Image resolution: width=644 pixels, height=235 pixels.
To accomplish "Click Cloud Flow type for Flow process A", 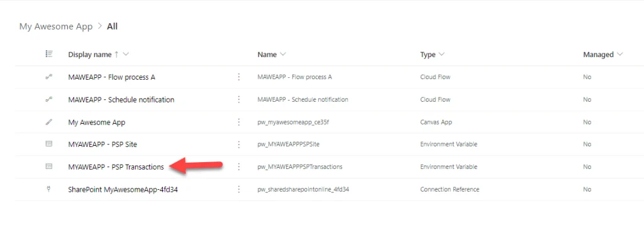I will click(435, 77).
